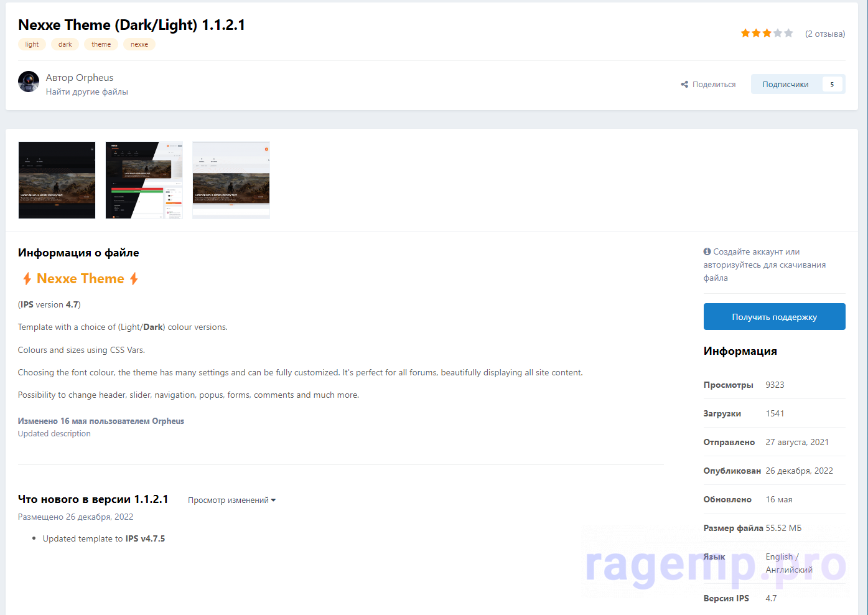Click the left lightning bolt icon
868x615 pixels.
point(27,279)
